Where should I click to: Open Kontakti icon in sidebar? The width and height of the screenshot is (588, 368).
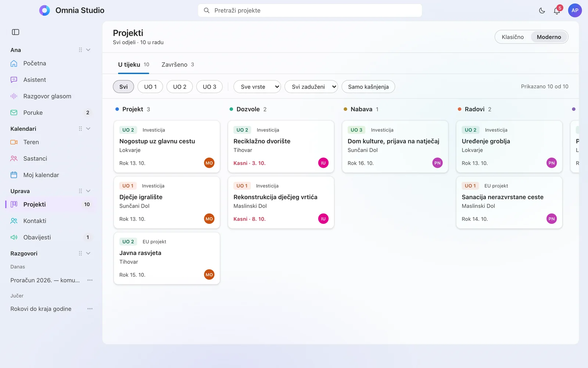pyautogui.click(x=14, y=221)
